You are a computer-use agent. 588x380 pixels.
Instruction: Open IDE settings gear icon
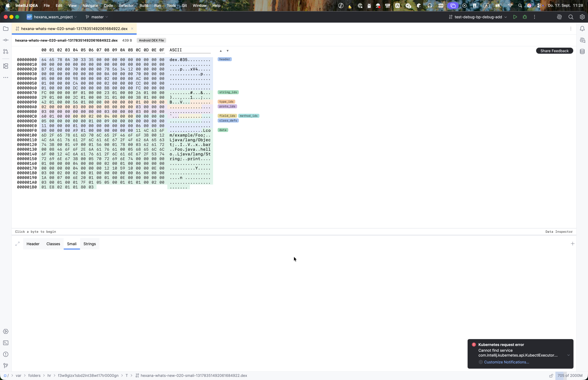[582, 17]
